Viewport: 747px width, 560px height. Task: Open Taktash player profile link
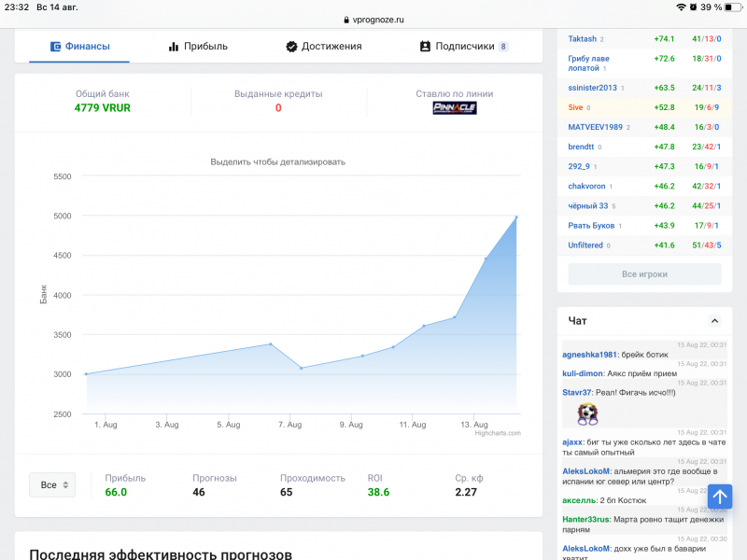582,39
